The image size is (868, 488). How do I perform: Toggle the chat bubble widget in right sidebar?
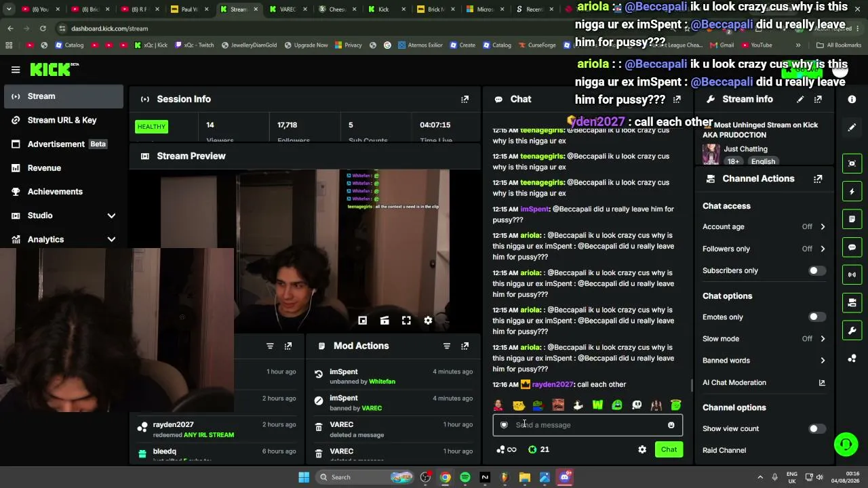point(852,247)
